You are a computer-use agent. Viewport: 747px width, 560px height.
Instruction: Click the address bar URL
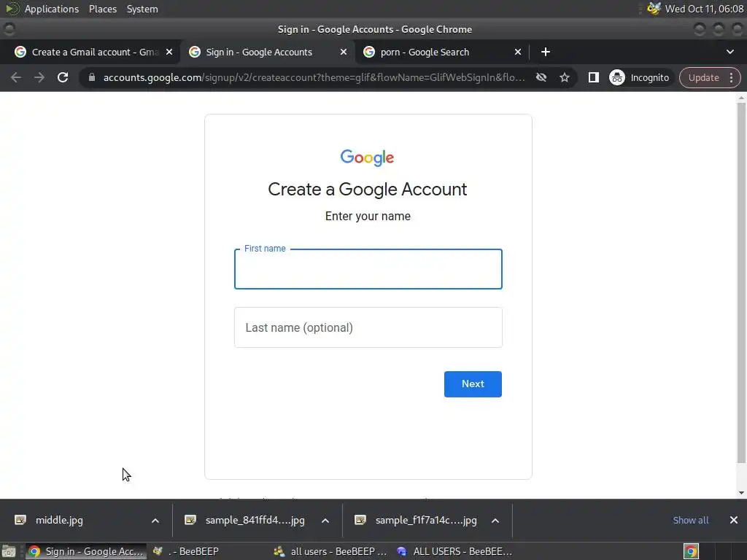pyautogui.click(x=314, y=77)
